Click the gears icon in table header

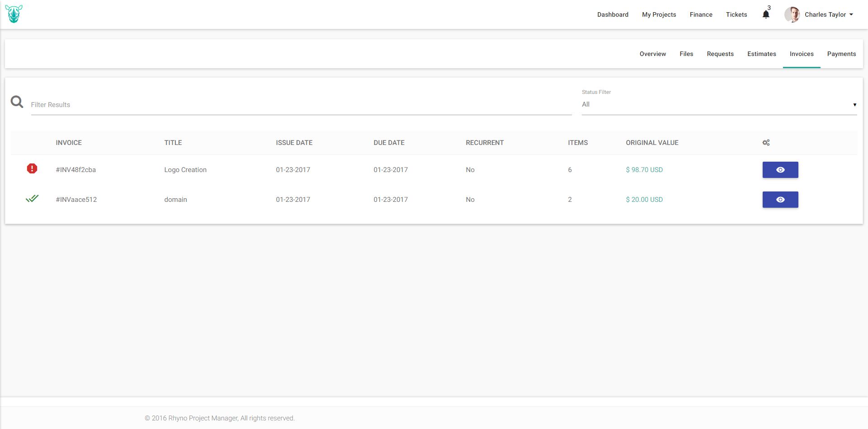tap(766, 143)
